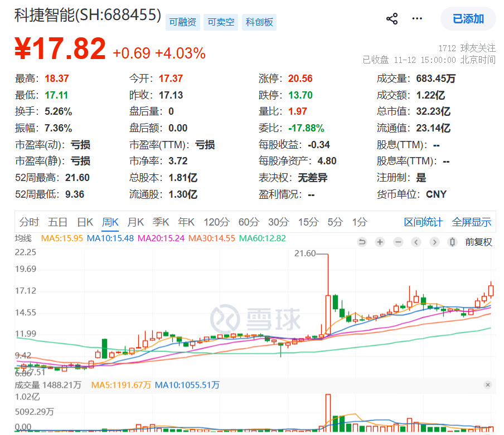The width and height of the screenshot is (504, 435).
Task: Open 区间统计 range statistics
Action: pyautogui.click(x=423, y=222)
